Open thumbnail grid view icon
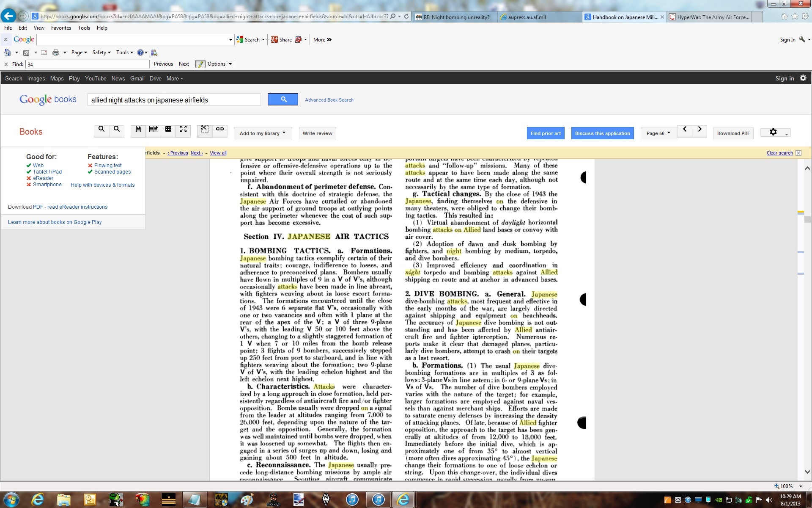This screenshot has height=508, width=812. [168, 130]
